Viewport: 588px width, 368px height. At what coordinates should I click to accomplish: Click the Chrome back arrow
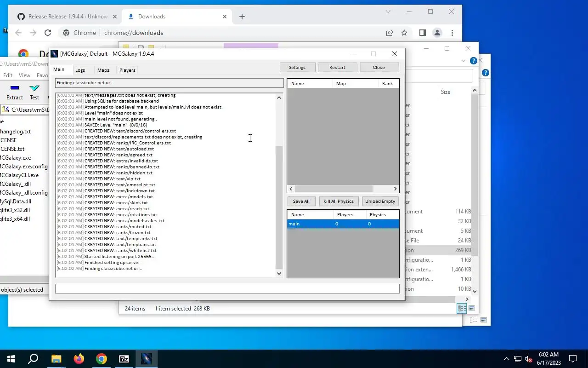[x=18, y=33]
